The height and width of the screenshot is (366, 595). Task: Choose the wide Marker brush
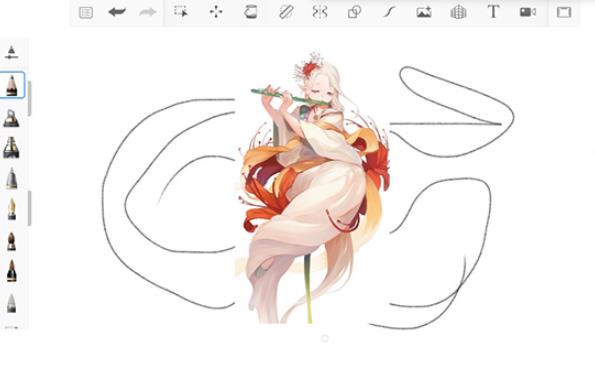(11, 148)
